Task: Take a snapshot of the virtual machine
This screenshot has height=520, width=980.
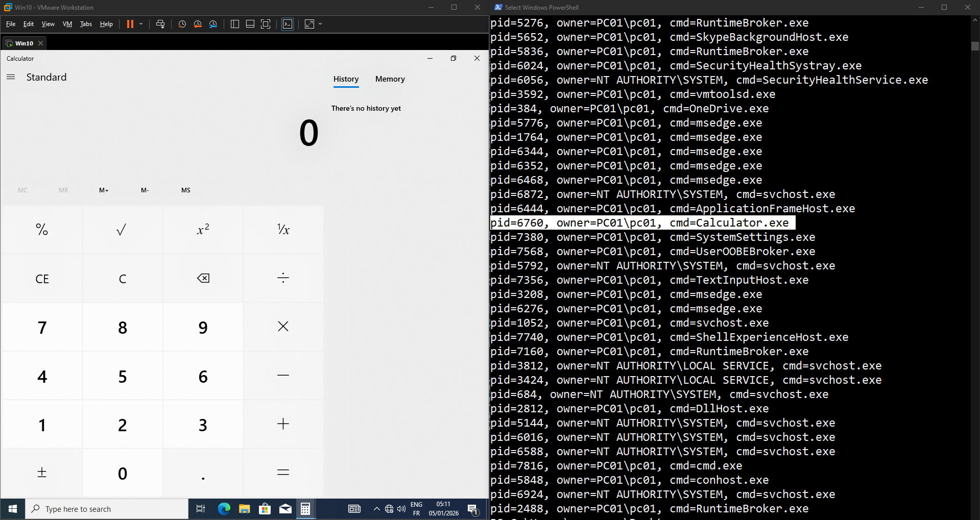Action: click(x=182, y=24)
